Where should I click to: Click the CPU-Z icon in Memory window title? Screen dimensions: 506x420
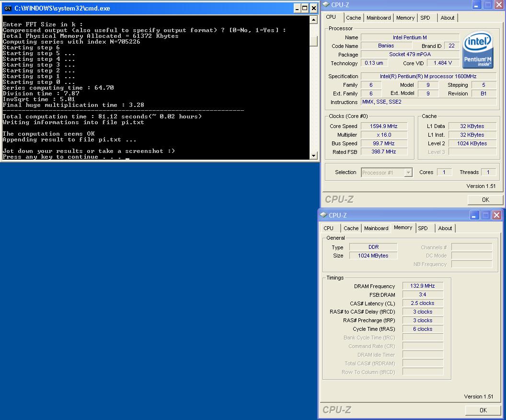(323, 215)
